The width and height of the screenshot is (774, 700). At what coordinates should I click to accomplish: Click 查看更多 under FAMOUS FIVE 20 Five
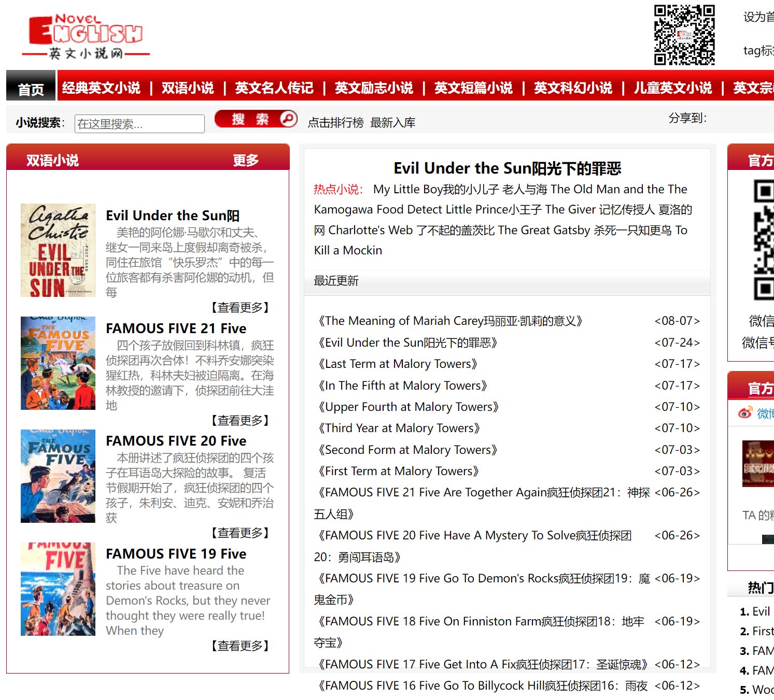(x=240, y=533)
